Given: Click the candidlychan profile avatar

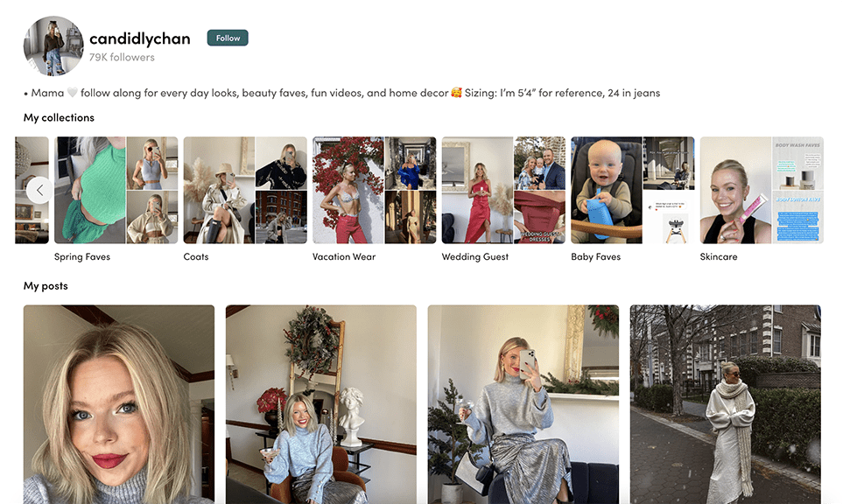Looking at the screenshot, I should pos(53,46).
